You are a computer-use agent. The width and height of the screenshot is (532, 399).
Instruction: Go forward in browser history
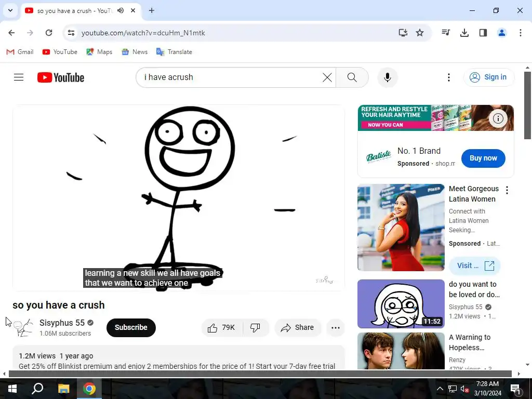[30, 33]
